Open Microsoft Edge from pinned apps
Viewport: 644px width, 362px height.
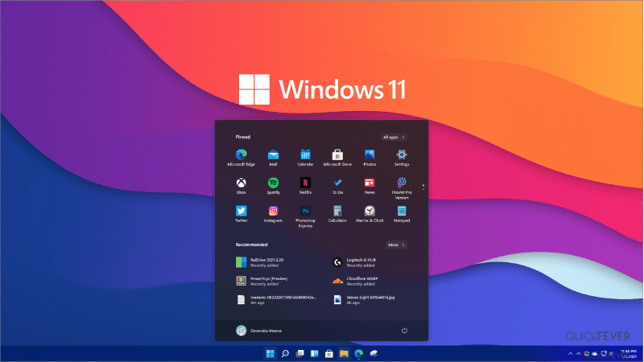(x=241, y=158)
